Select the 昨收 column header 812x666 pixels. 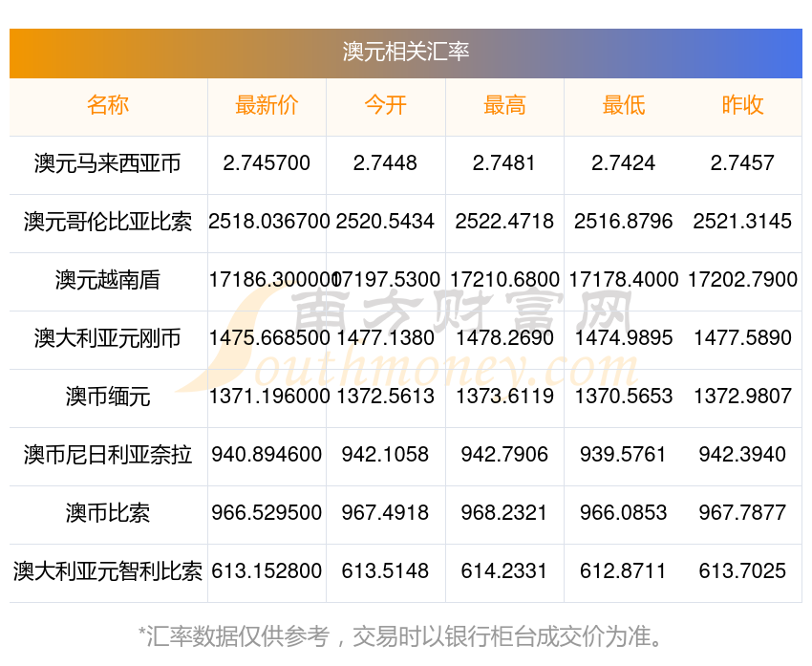click(x=742, y=105)
